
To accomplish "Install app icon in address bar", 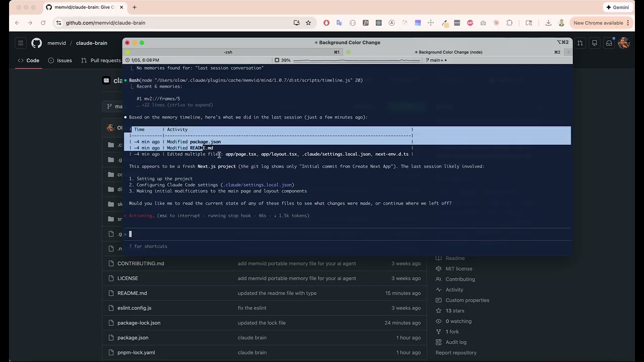I will (296, 23).
